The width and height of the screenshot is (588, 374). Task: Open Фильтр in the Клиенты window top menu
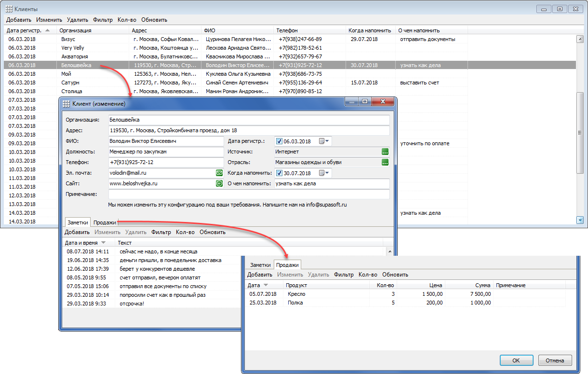pyautogui.click(x=103, y=20)
